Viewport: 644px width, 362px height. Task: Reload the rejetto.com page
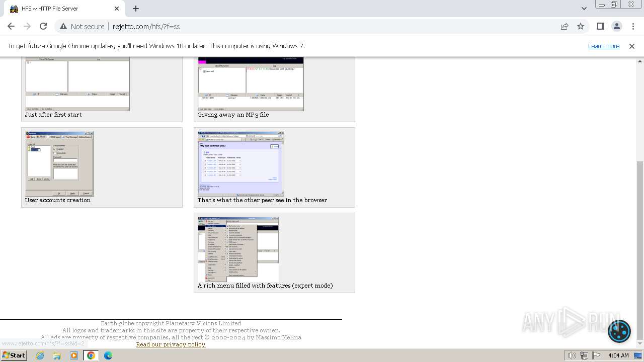point(43,26)
